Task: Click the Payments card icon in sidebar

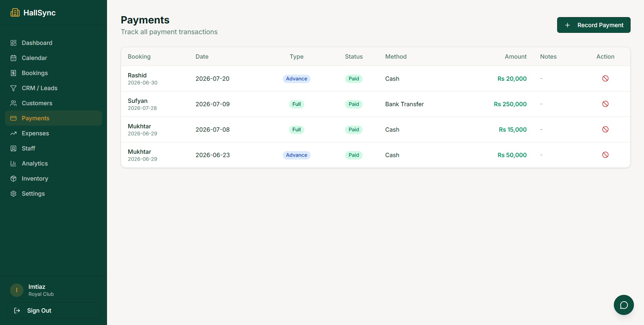Action: (13, 118)
